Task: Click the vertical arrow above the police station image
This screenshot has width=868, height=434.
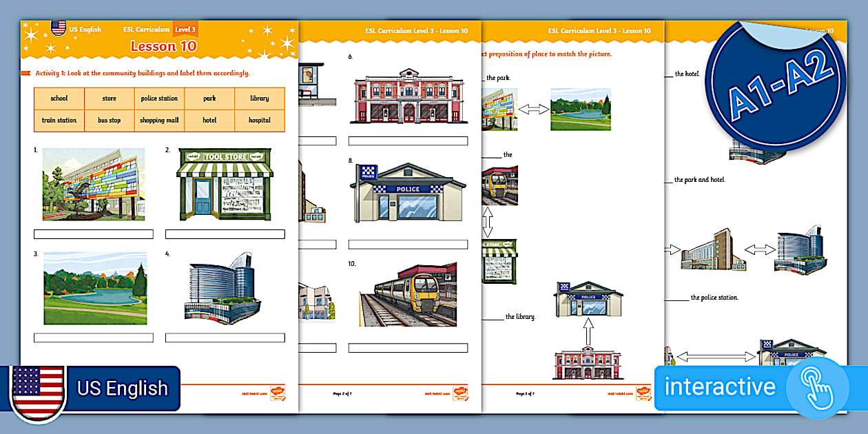Action: [588, 331]
